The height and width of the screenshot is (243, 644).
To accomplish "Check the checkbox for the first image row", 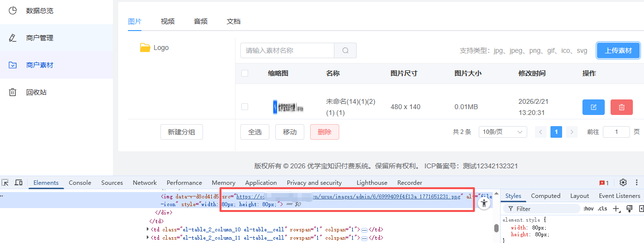I will (x=245, y=107).
